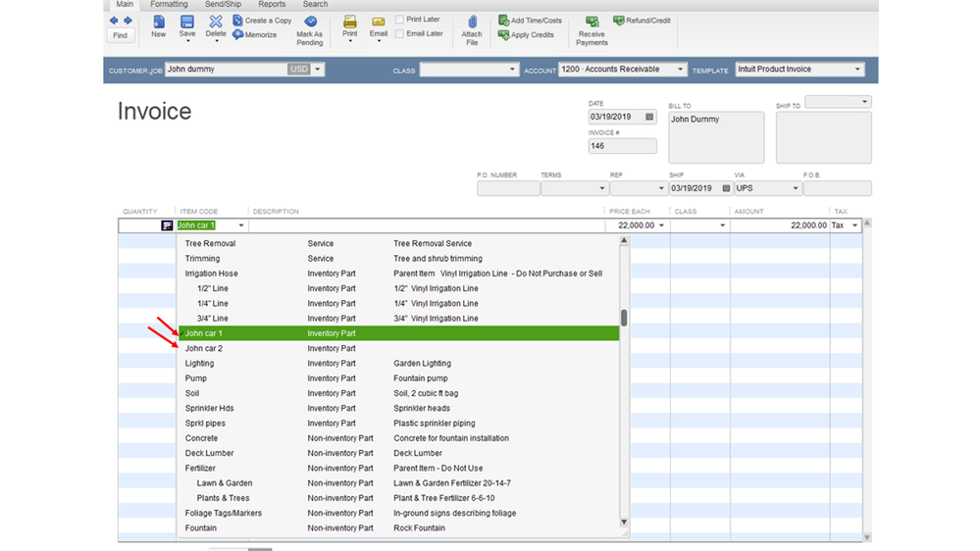Screen dimensions: 980x551
Task: Toggle the Email Later checkbox
Action: (x=399, y=33)
